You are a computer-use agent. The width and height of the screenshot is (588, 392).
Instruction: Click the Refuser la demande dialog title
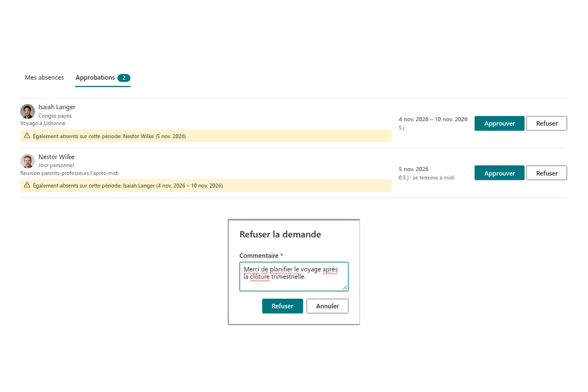[280, 234]
